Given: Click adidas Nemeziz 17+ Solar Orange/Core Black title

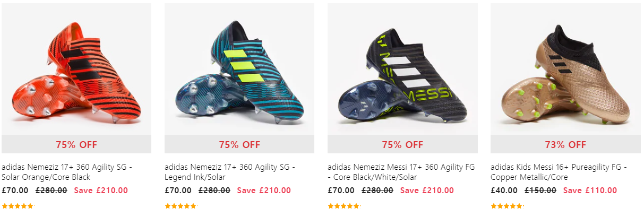Looking at the screenshot, I should click(67, 172).
